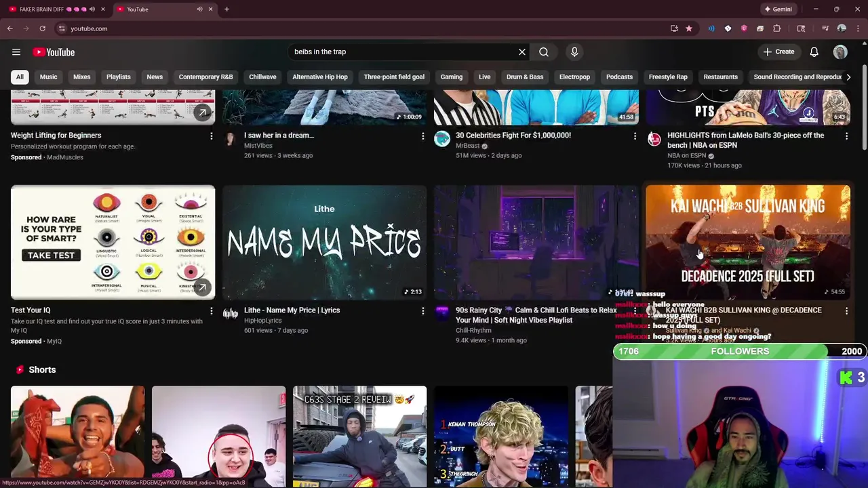868x488 pixels.
Task: Click the magnifier search button
Action: 544,52
